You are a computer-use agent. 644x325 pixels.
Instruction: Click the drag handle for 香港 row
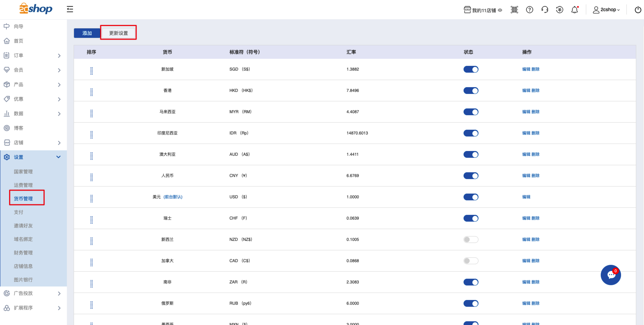click(92, 92)
